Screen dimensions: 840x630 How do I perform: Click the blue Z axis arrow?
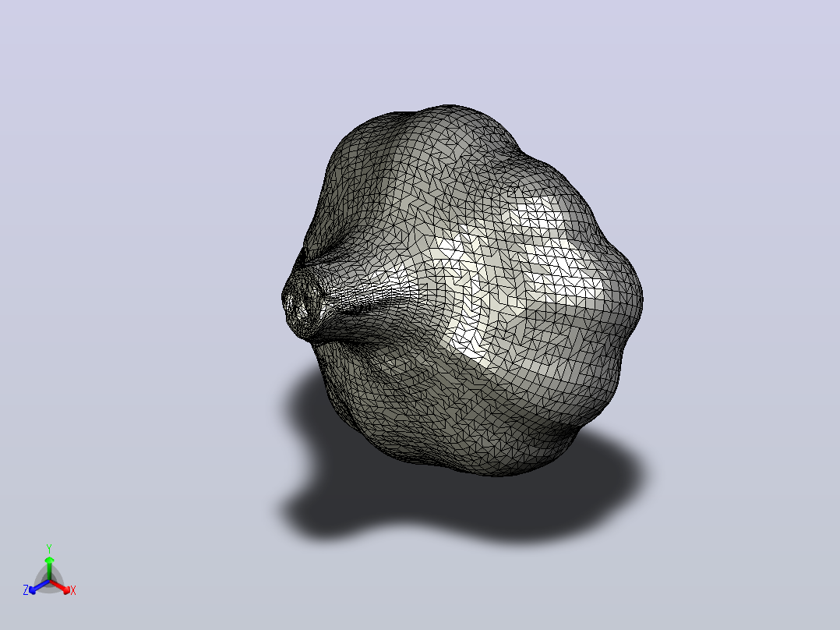click(x=39, y=587)
